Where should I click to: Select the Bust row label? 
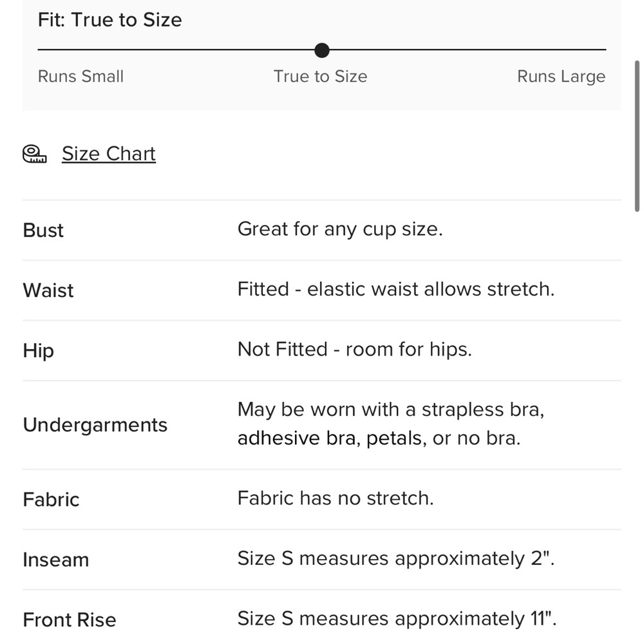pos(43,230)
